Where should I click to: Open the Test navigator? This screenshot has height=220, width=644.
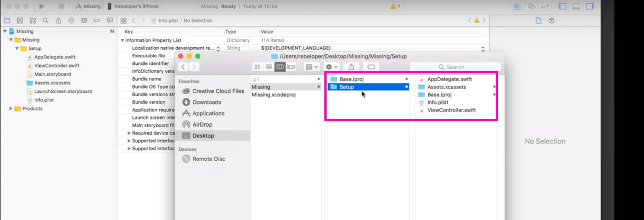[x=71, y=20]
